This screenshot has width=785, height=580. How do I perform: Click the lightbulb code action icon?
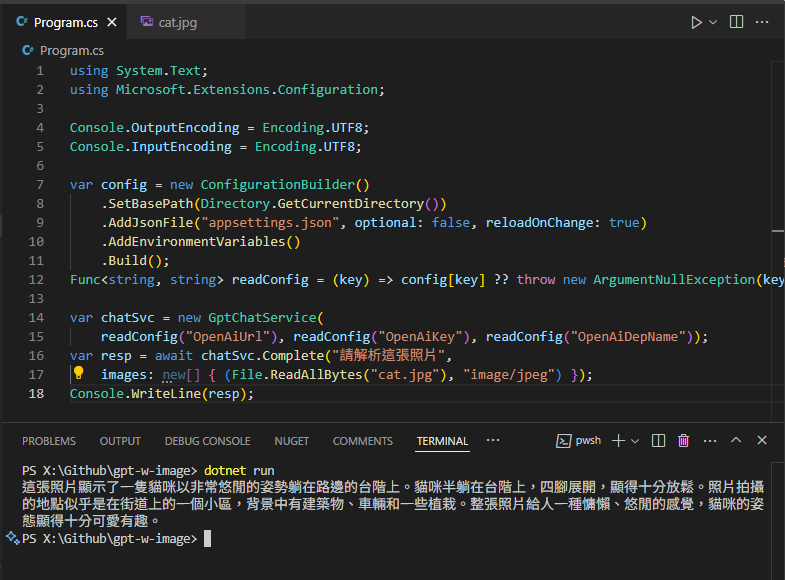pyautogui.click(x=79, y=374)
